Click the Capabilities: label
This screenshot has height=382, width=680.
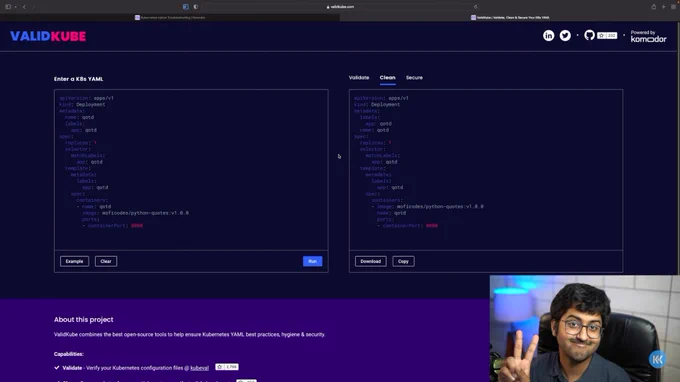coord(69,354)
